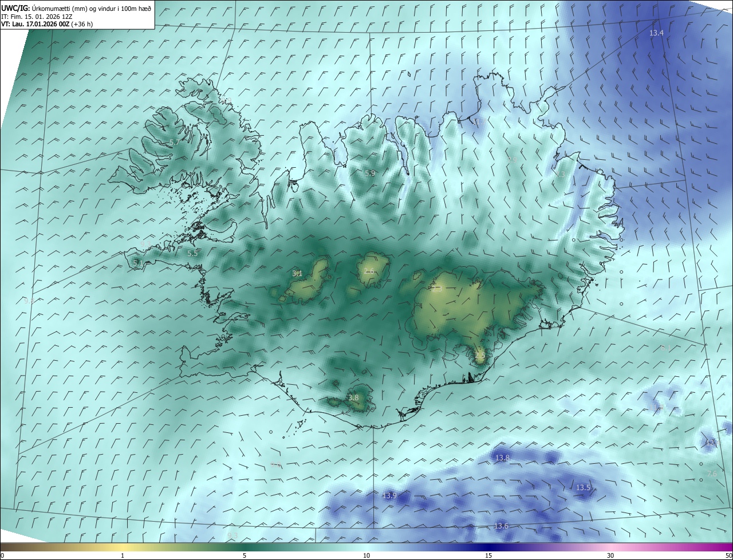Click the 5.7 value on the Westfjords
Viewport: 733px width, 560px height.
coord(175,142)
